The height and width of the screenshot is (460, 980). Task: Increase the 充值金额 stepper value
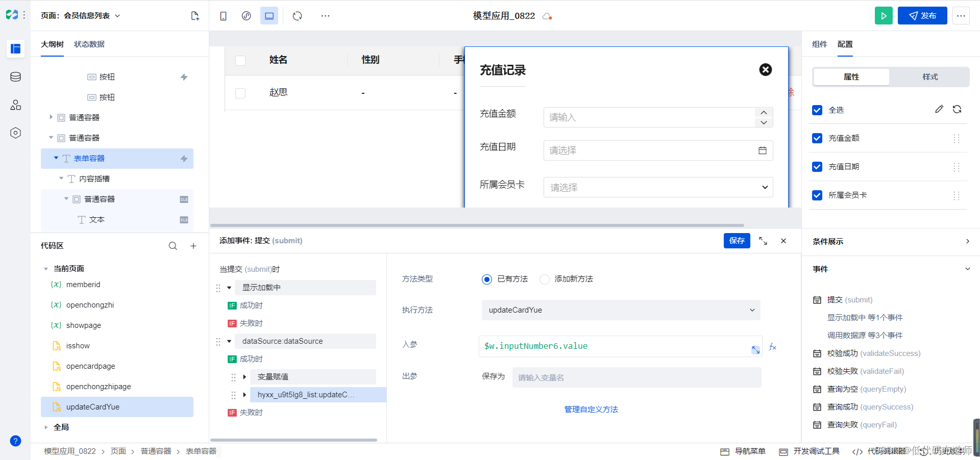[x=764, y=113]
